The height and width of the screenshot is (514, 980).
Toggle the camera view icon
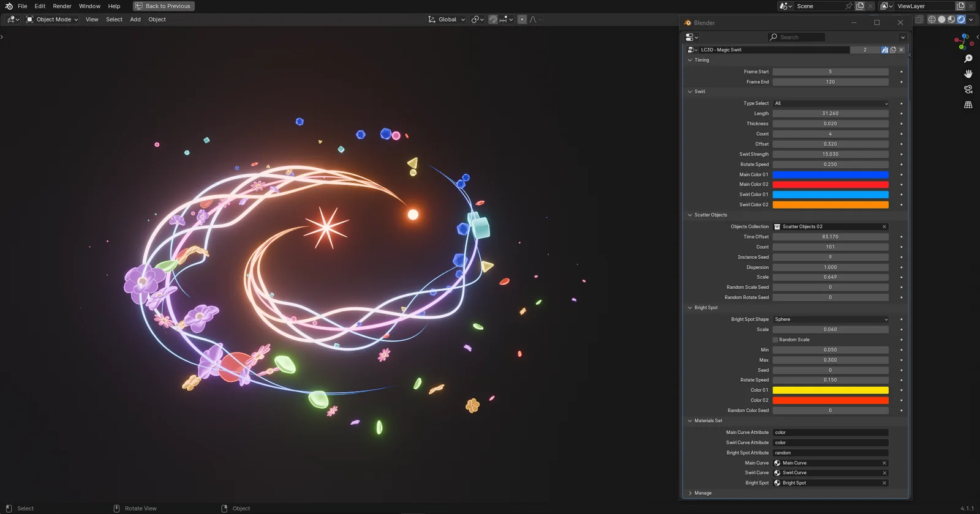[968, 89]
